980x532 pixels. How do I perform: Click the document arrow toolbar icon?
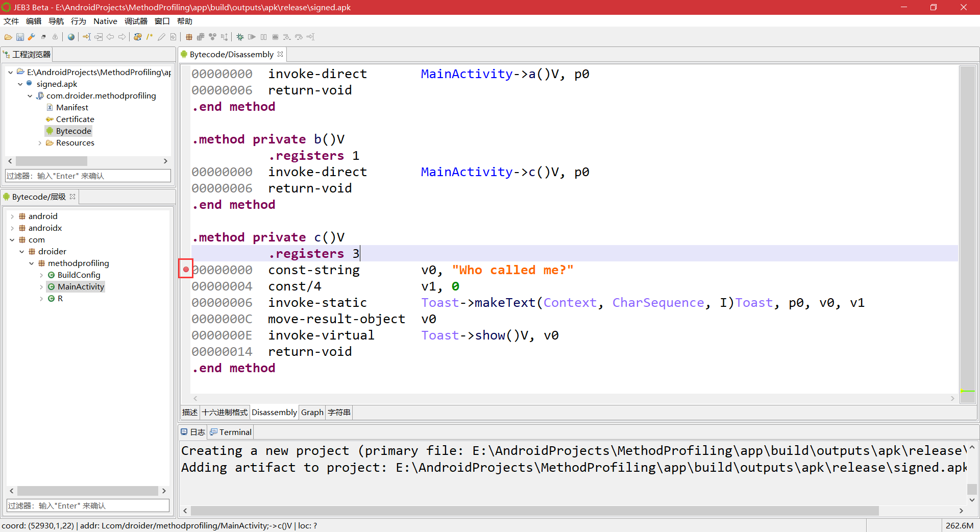(x=173, y=37)
